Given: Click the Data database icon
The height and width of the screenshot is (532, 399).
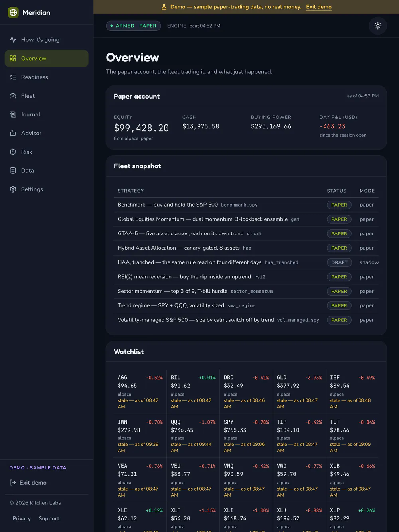Looking at the screenshot, I should tap(13, 171).
